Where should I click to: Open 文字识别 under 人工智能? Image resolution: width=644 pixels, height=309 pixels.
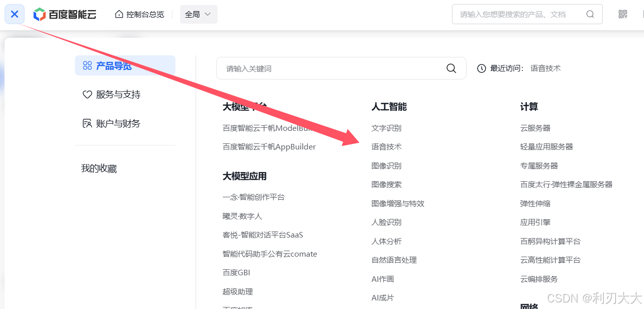point(387,128)
